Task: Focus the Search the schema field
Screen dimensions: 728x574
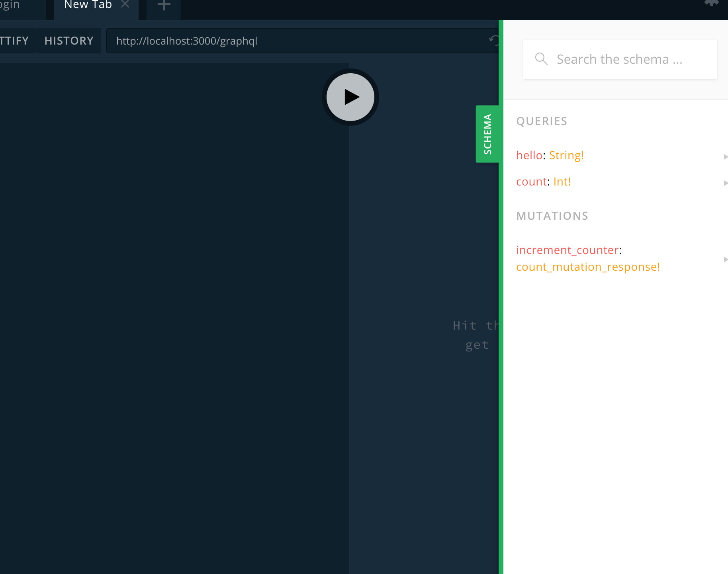Action: pyautogui.click(x=620, y=59)
